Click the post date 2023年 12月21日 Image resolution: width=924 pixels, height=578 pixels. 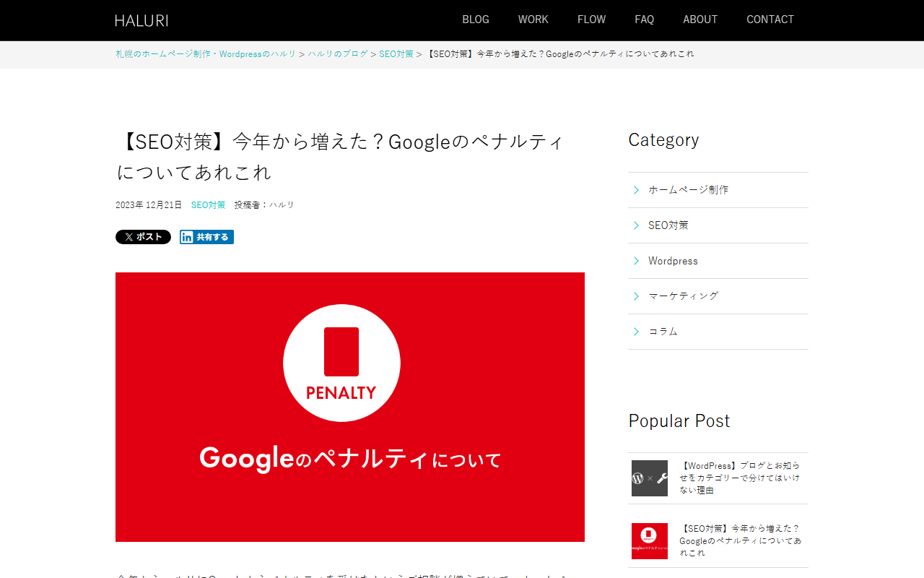[x=149, y=205]
